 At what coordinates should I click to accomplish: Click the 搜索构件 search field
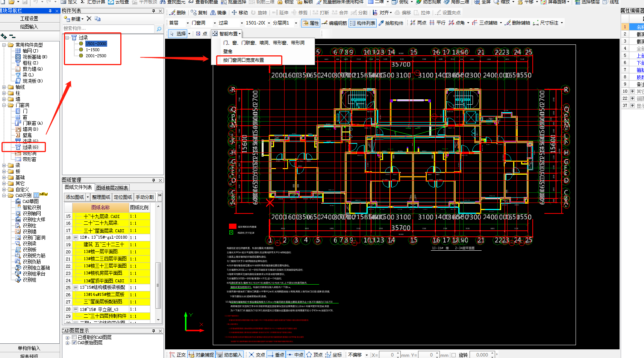[108, 29]
